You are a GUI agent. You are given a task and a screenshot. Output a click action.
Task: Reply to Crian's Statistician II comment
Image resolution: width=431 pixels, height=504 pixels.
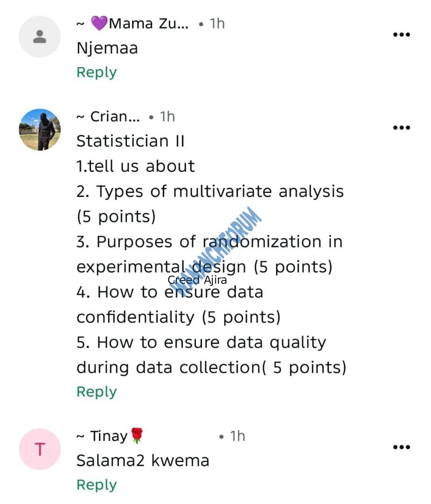click(97, 392)
